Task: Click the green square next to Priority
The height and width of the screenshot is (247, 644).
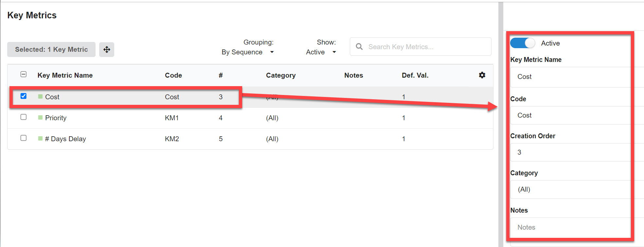Action: coord(40,117)
